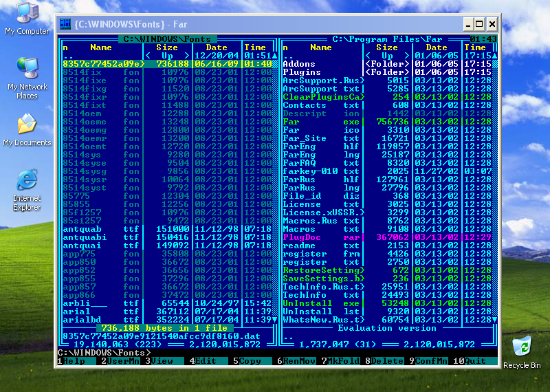Screen dimensions: 550x392
Task: Select antquai ttf font file
Action: click(167, 246)
